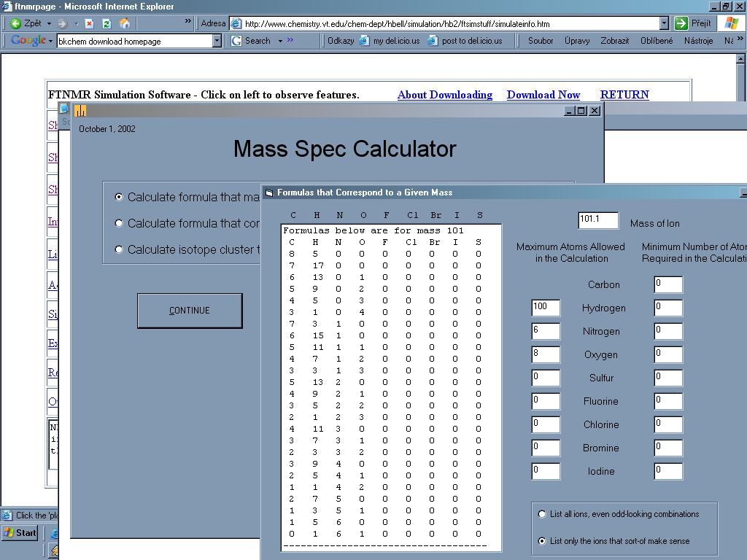This screenshot has width=747, height=560.
Task: Open the Soubor menu
Action: (x=541, y=41)
